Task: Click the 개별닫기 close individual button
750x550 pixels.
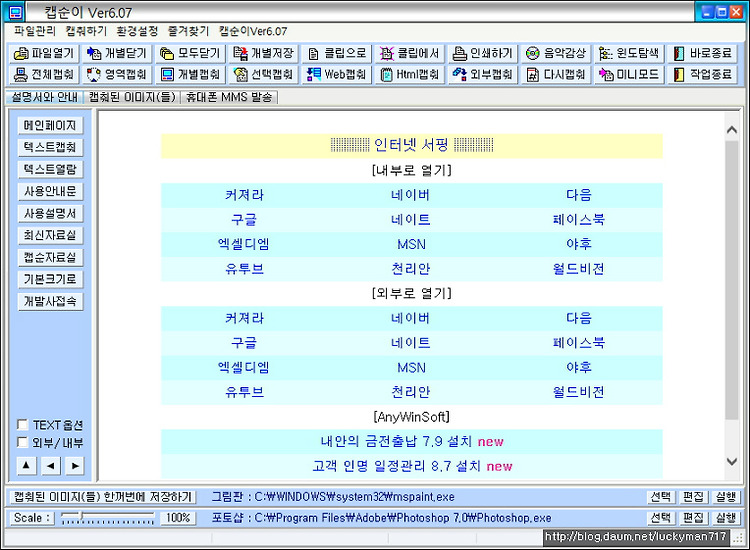Action: coord(117,53)
